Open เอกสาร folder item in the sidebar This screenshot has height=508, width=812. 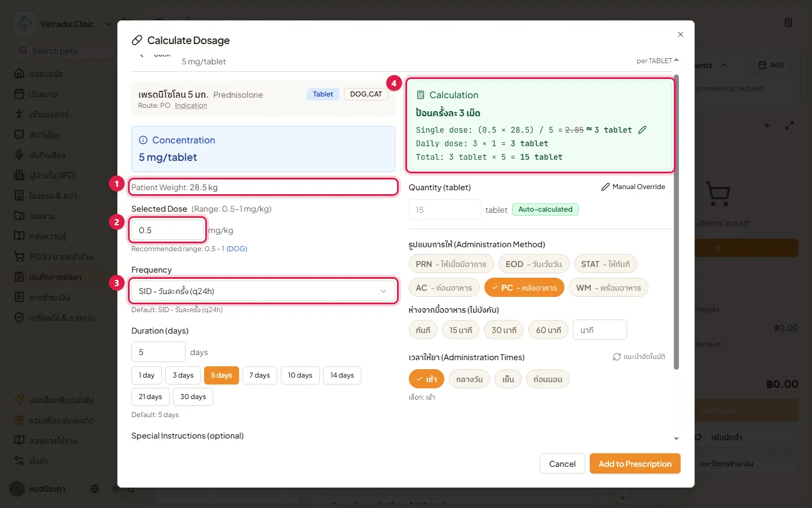42,216
